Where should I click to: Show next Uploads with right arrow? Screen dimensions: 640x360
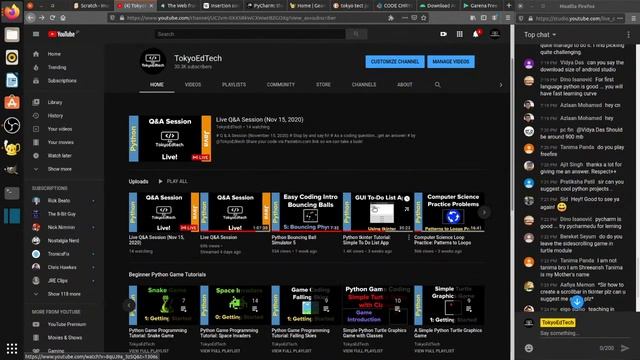(484, 212)
